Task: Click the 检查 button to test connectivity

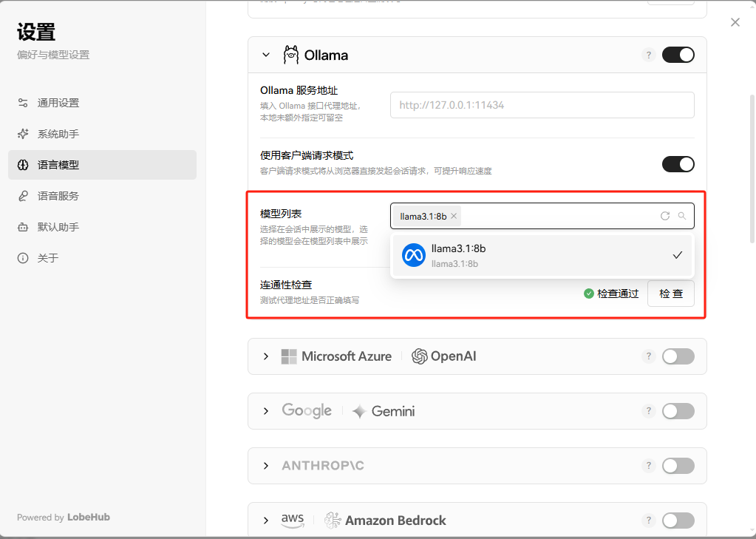Action: point(670,294)
